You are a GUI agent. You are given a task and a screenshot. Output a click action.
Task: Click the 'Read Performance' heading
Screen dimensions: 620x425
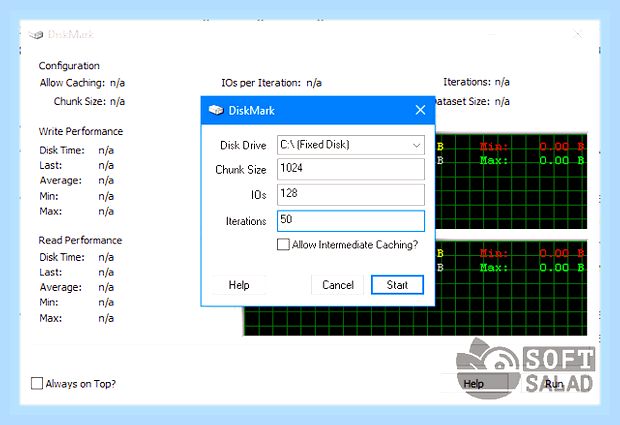[80, 240]
